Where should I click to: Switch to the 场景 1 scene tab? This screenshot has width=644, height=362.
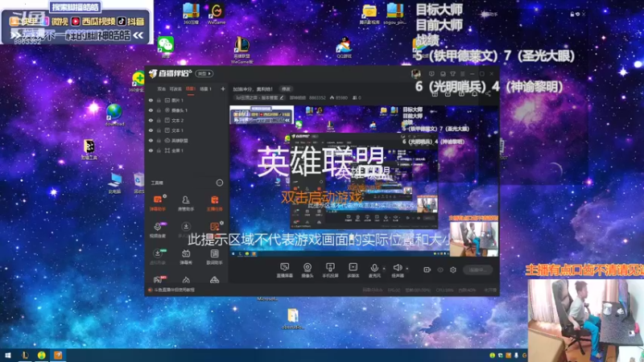205,88
